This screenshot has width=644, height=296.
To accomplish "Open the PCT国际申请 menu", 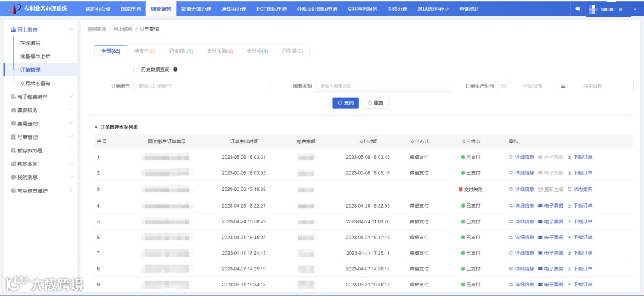I will tap(271, 8).
